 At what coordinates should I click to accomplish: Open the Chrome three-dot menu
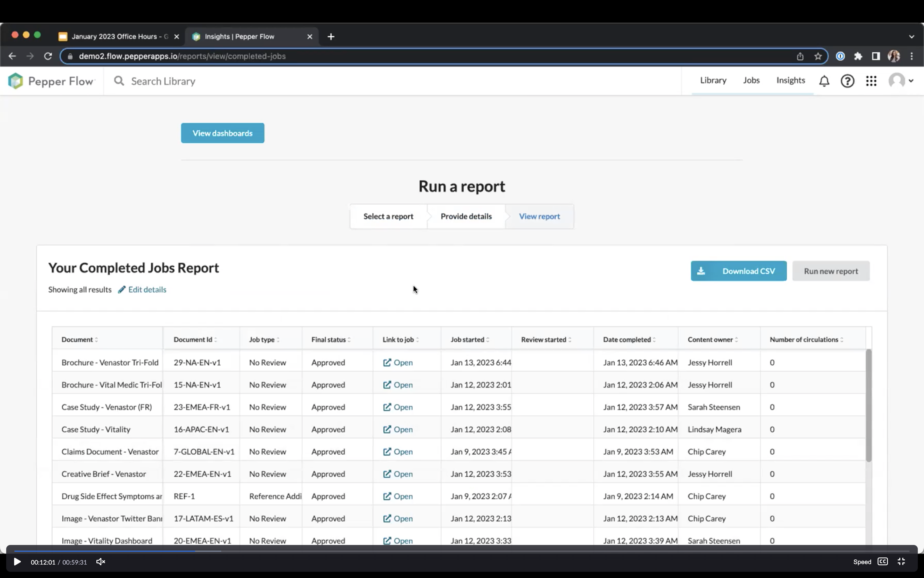(x=912, y=56)
